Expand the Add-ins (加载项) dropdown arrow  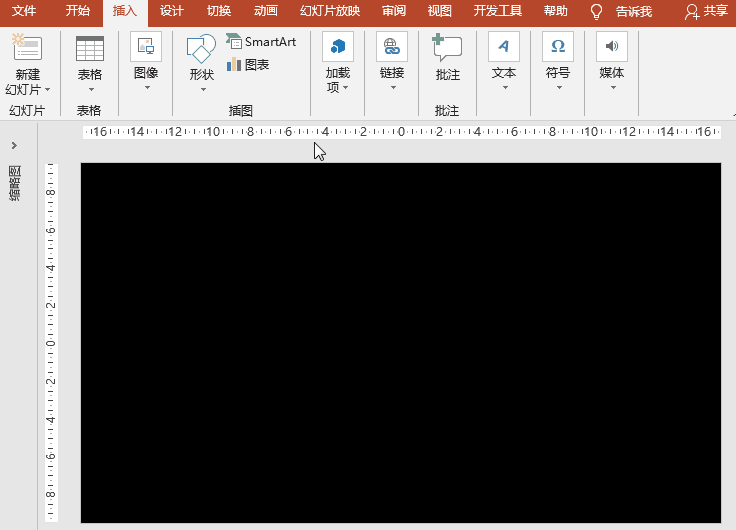tap(345, 87)
